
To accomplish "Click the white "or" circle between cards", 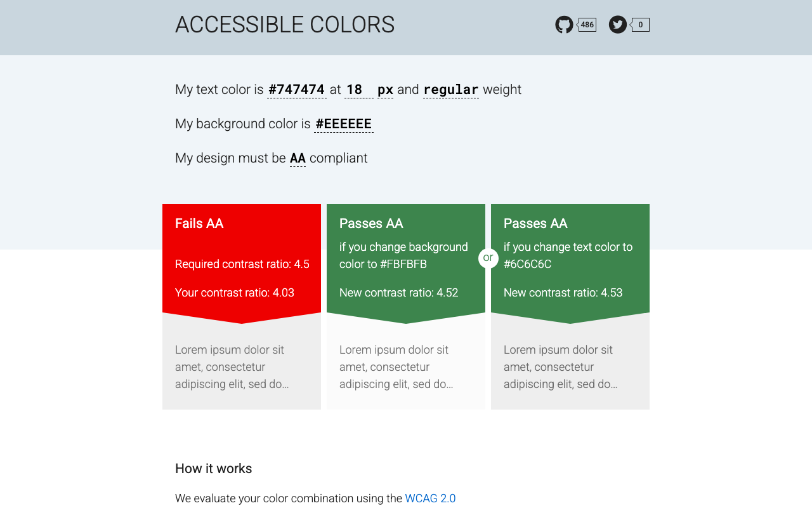I will coord(488,258).
